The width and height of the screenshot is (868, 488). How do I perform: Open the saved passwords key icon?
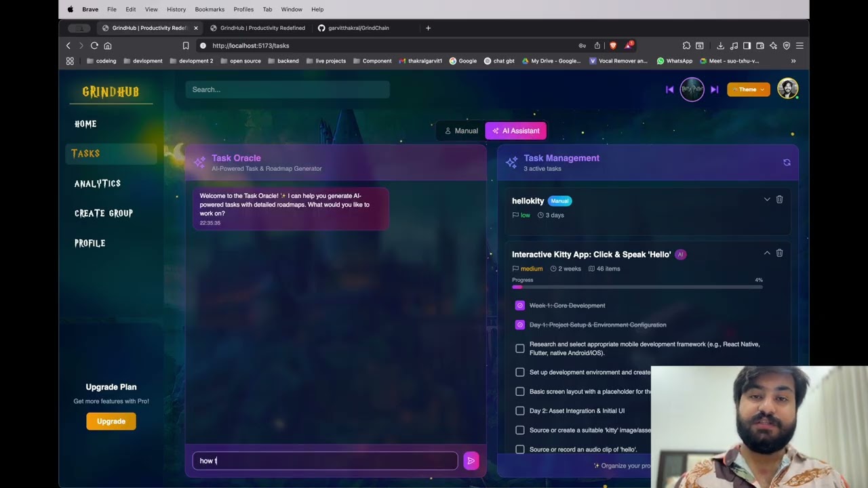(x=582, y=45)
